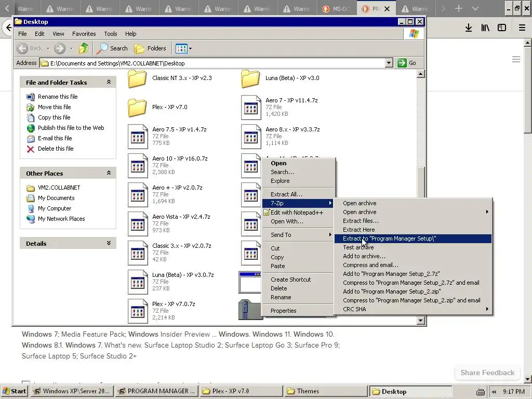Image resolution: width=532 pixels, height=399 pixels.
Task: Open the Favorites menu
Action: (x=84, y=34)
